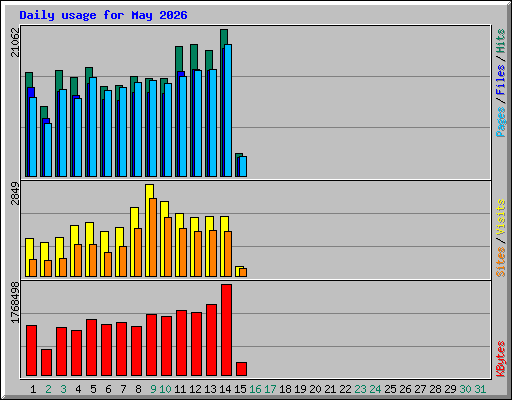Click day 23 on the x-axis
The width and height of the screenshot is (512, 400).
(360, 389)
